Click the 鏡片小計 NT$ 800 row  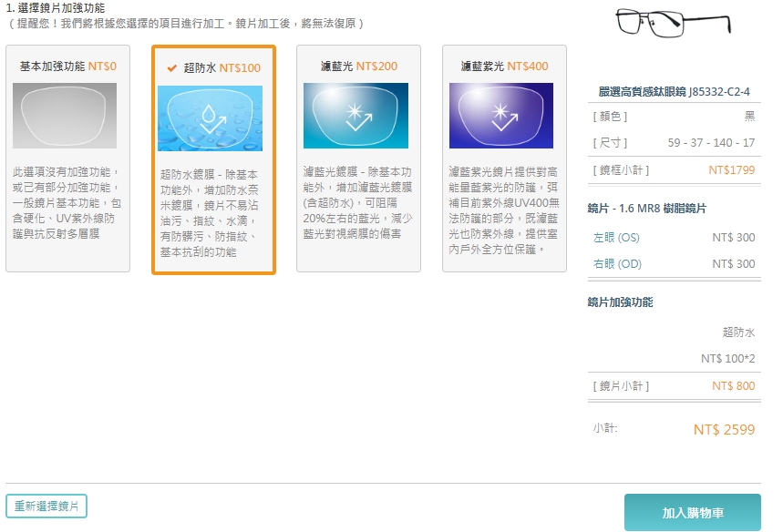(x=674, y=386)
